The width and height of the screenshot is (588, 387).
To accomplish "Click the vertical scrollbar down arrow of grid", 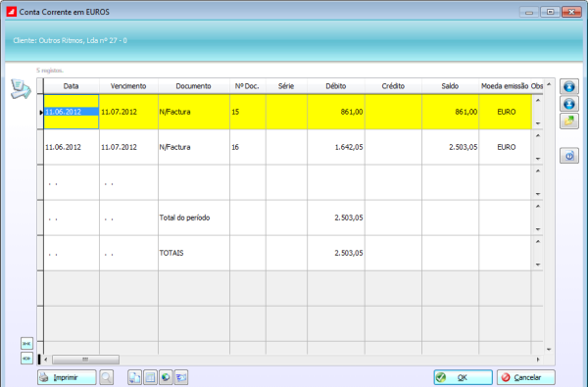I will coord(549,350).
